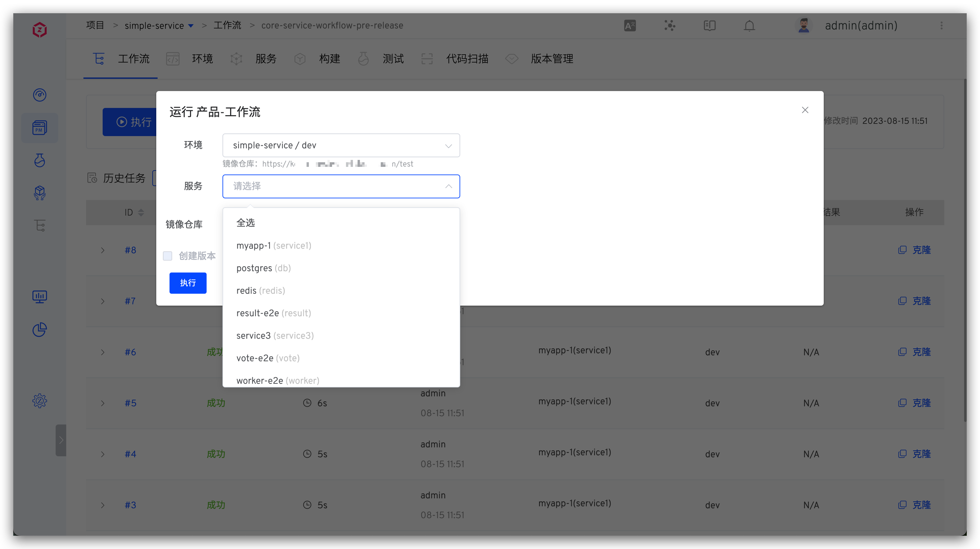Click the #4 task ID link
This screenshot has height=549, width=980.
click(130, 454)
